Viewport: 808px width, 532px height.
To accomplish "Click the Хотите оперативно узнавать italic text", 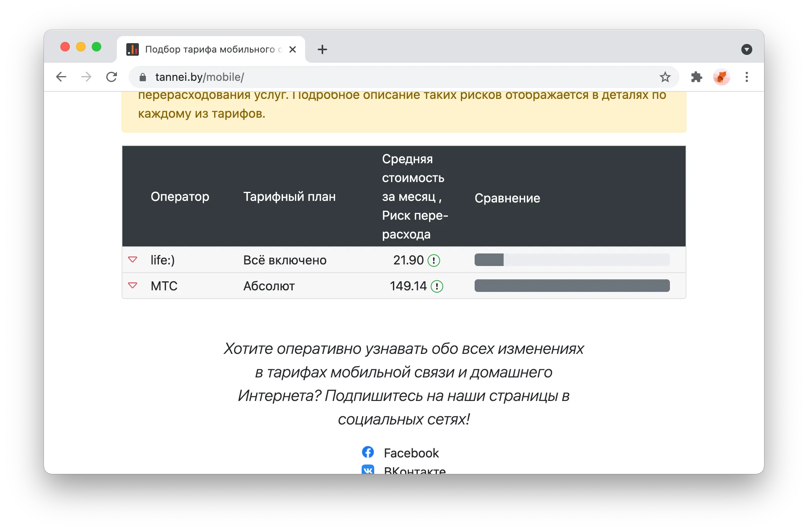I will point(404,384).
